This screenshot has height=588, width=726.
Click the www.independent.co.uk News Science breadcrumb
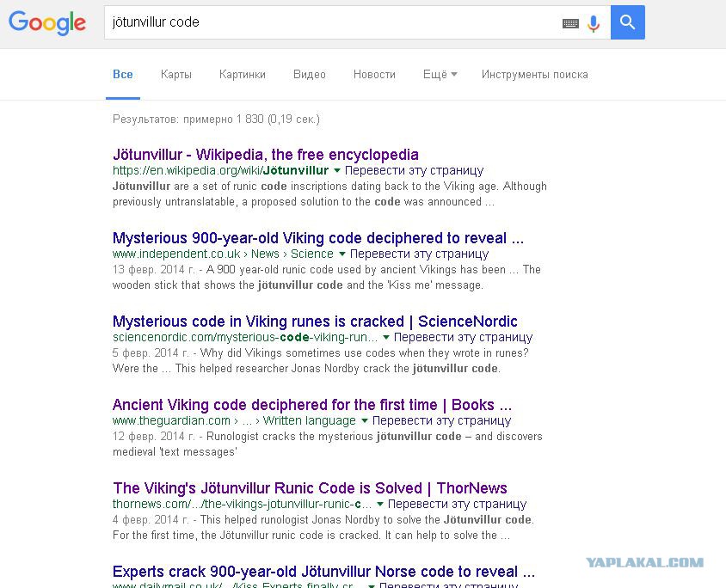tap(223, 254)
